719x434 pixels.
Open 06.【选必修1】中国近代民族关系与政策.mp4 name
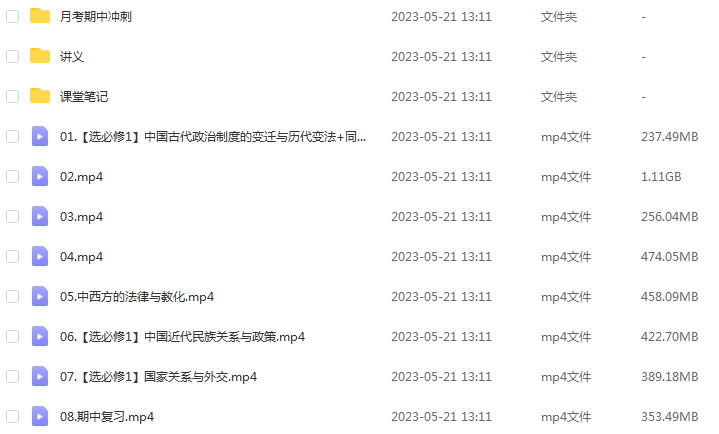tap(182, 337)
